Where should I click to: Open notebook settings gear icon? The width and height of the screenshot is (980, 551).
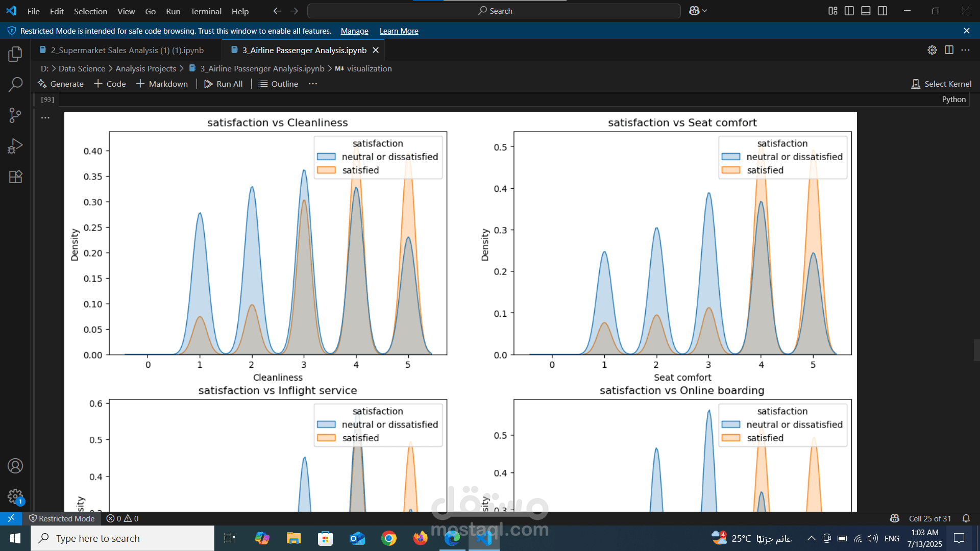(x=932, y=50)
